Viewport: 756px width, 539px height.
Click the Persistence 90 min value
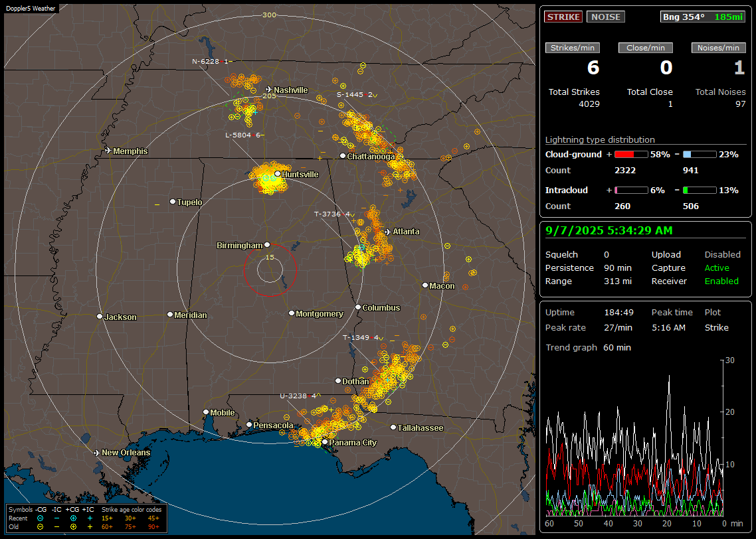pos(618,268)
